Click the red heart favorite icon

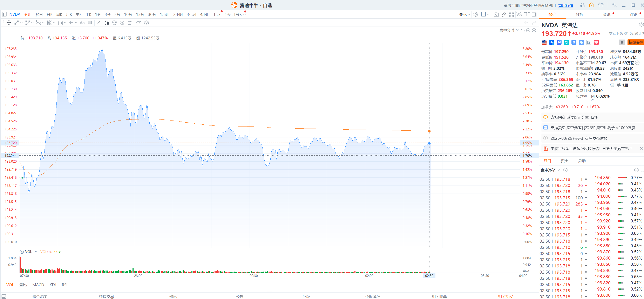[x=596, y=42]
